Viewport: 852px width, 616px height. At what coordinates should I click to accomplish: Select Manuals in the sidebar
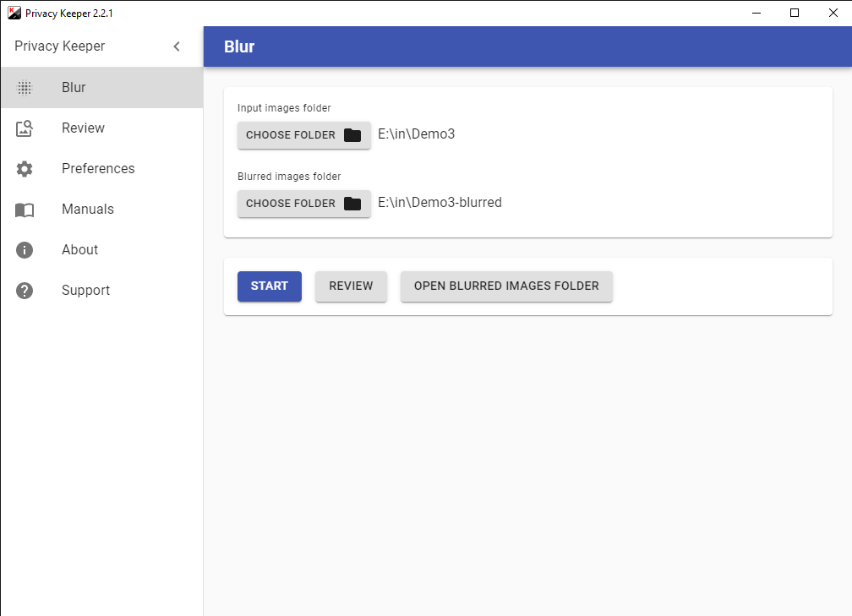point(102,210)
